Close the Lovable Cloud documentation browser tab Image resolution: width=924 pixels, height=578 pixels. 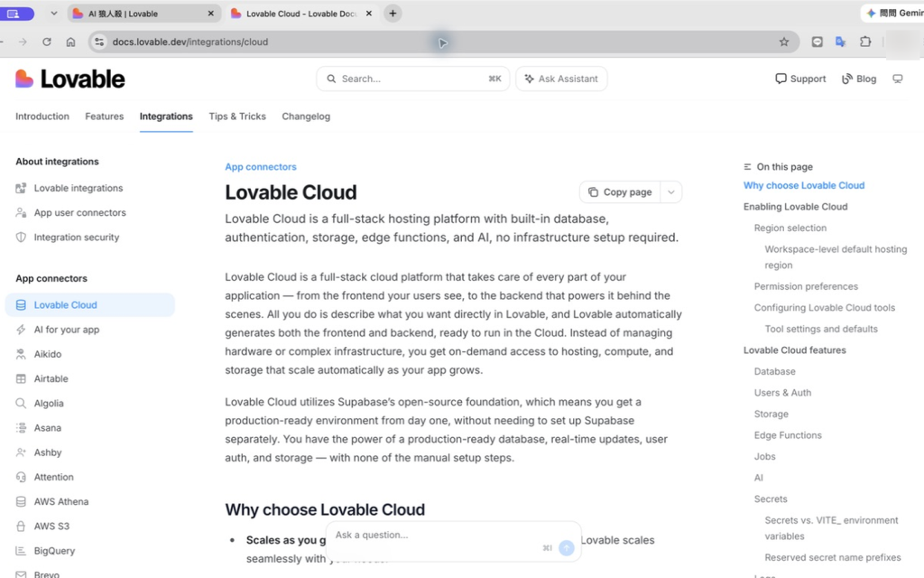coord(369,14)
